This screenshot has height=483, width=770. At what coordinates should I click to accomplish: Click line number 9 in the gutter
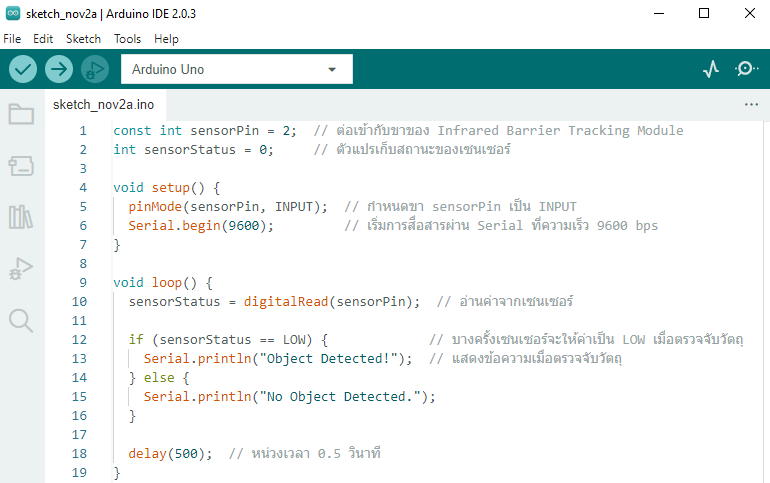(82, 282)
